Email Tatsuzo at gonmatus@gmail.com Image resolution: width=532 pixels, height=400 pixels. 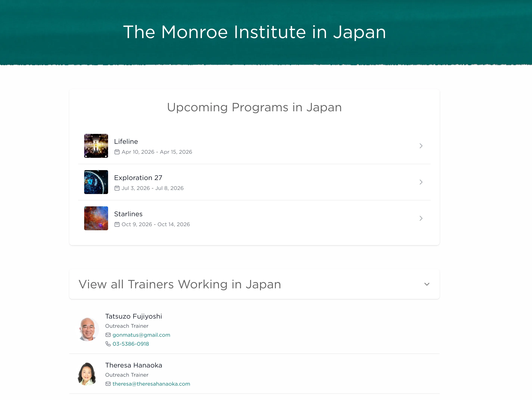click(141, 335)
